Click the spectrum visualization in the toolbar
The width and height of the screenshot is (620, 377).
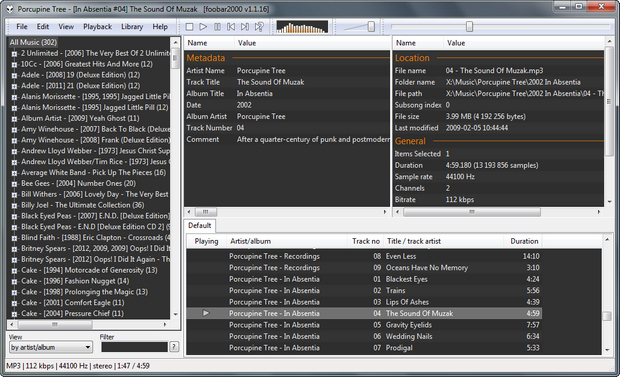pos(302,27)
